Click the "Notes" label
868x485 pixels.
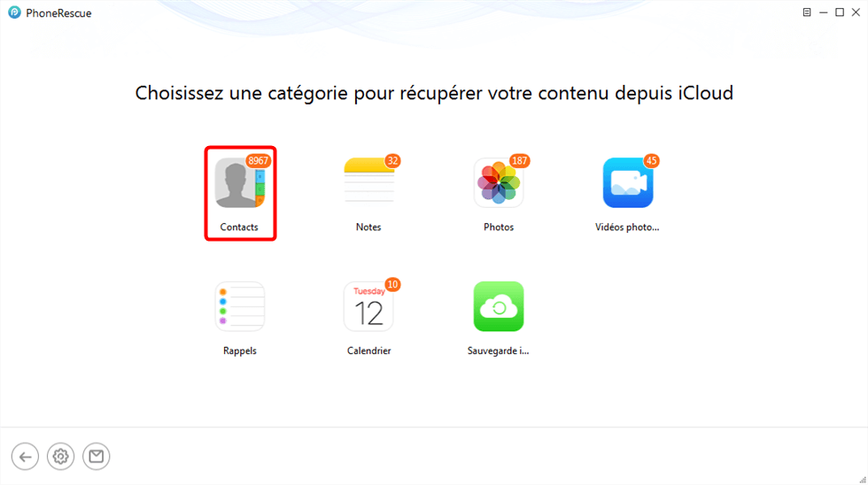(x=368, y=227)
